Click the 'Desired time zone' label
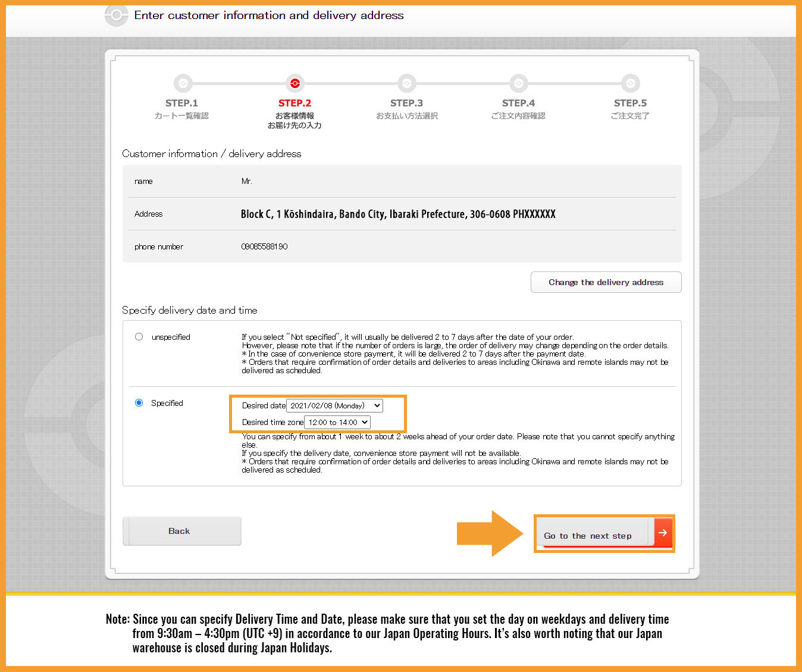This screenshot has width=802, height=672. (272, 422)
